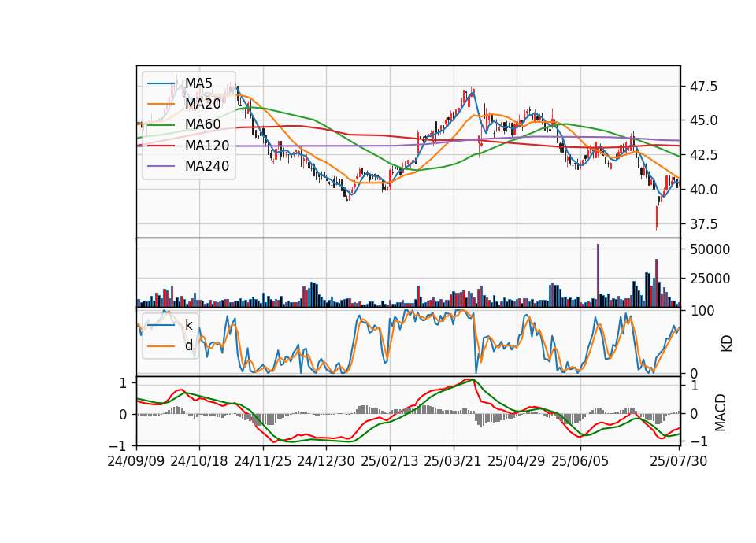756x543 pixels.
Task: Click the MA120 legend label
Action: (207, 145)
